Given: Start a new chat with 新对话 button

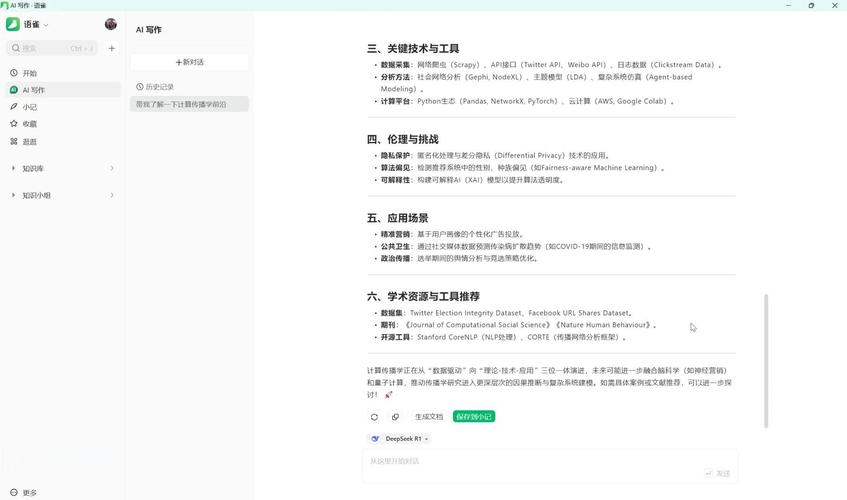Looking at the screenshot, I should (189, 62).
